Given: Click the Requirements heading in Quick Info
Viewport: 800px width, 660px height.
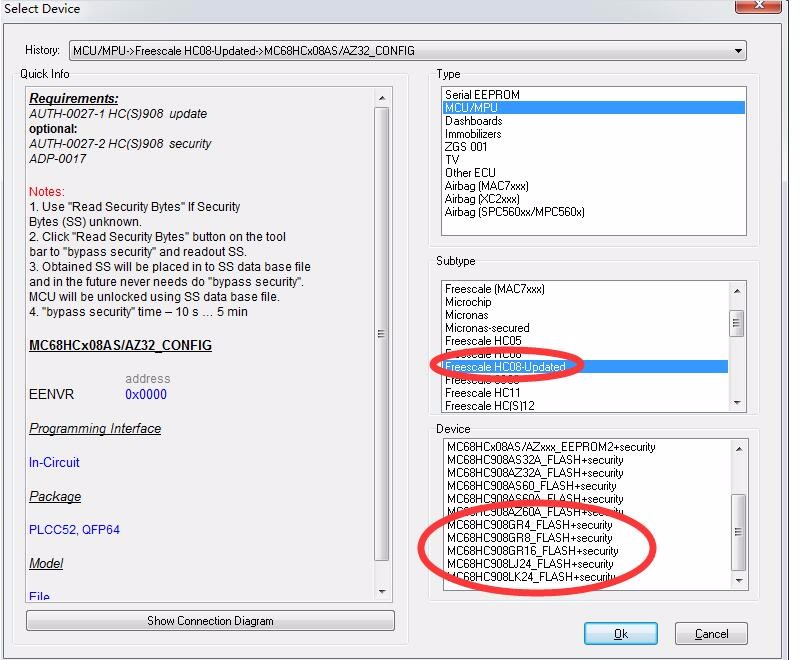Looking at the screenshot, I should tap(73, 98).
